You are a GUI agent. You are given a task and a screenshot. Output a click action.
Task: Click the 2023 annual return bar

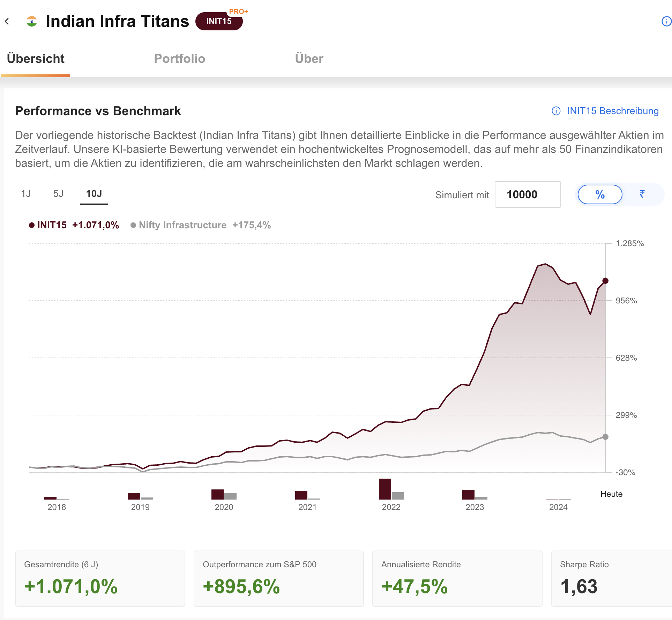tap(468, 495)
